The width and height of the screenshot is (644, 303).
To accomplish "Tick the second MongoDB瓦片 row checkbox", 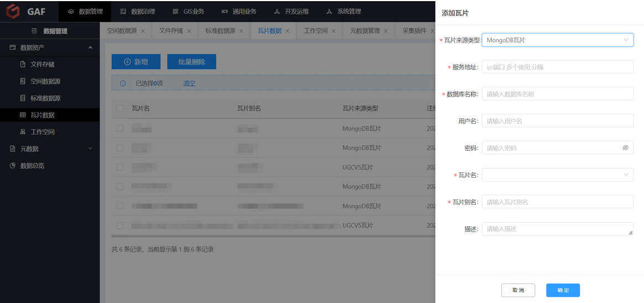I will tap(120, 147).
